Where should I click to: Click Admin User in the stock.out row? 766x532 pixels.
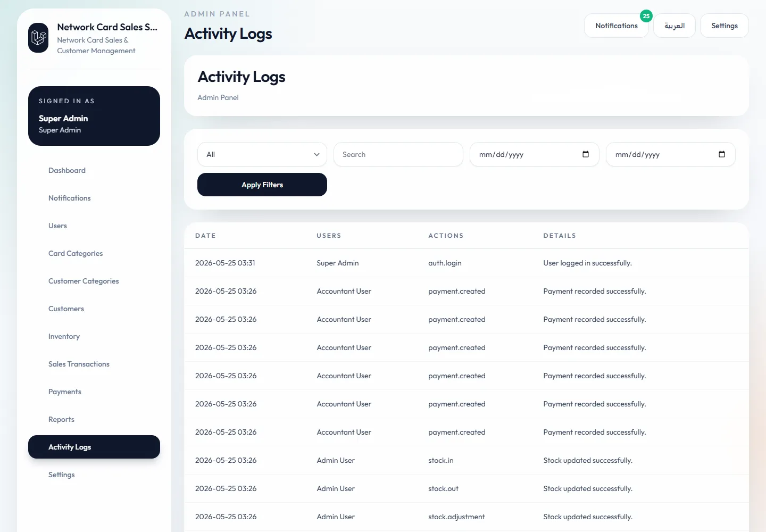tap(336, 488)
